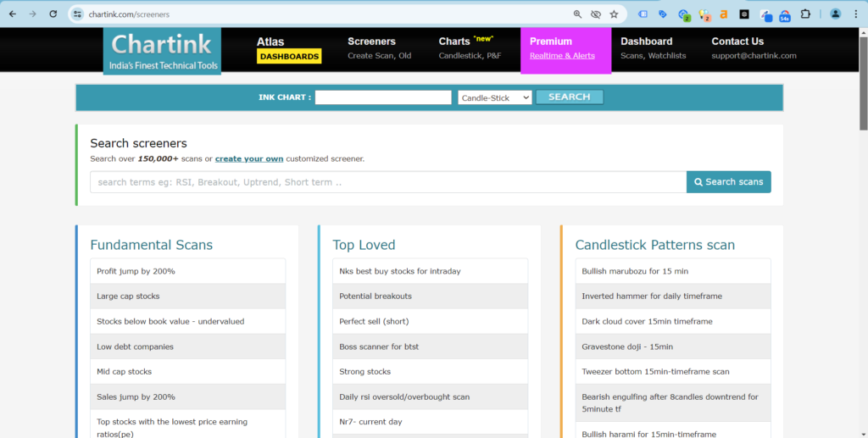Open 'Mid cap stocks' scan

click(187, 372)
